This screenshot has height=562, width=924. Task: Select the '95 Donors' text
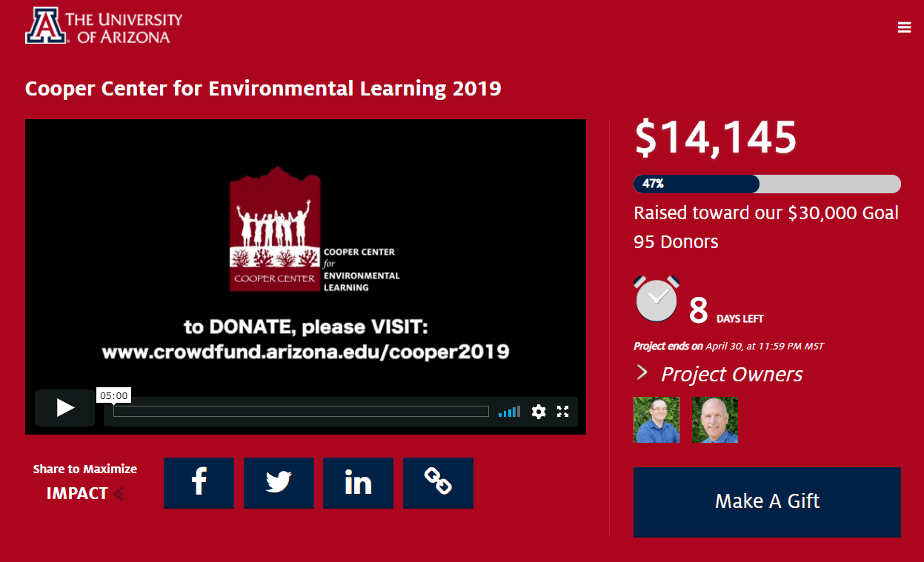pyautogui.click(x=676, y=241)
